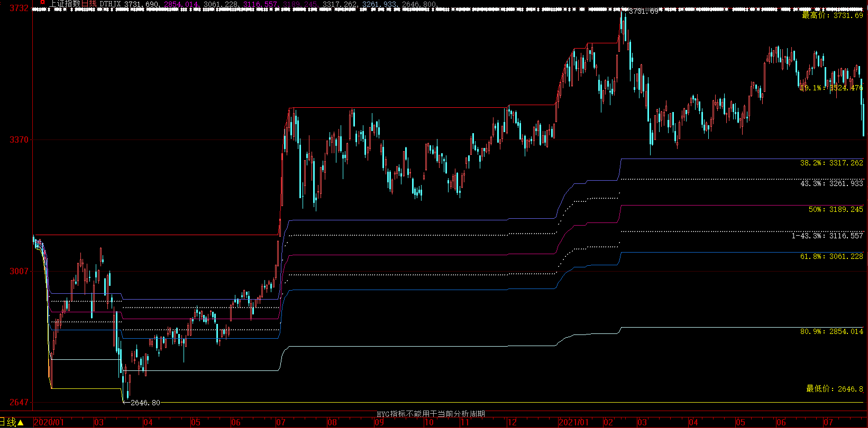Select the 1-43.3%: 3116.557 level label
The image size is (868, 428).
[x=828, y=236]
